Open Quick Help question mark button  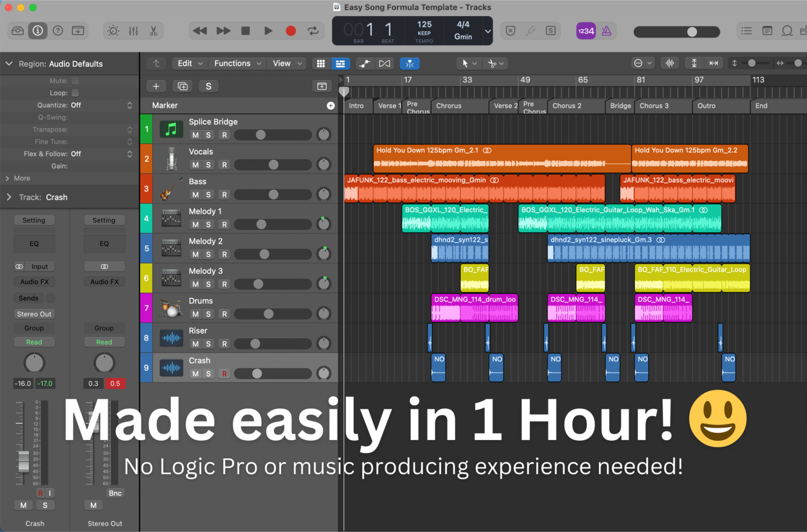point(58,31)
